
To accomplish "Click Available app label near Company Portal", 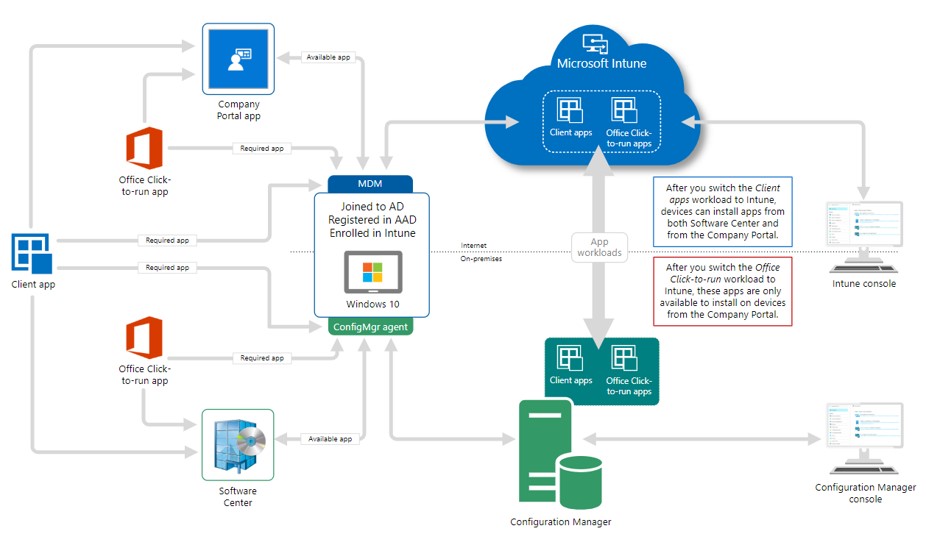I will pyautogui.click(x=328, y=57).
